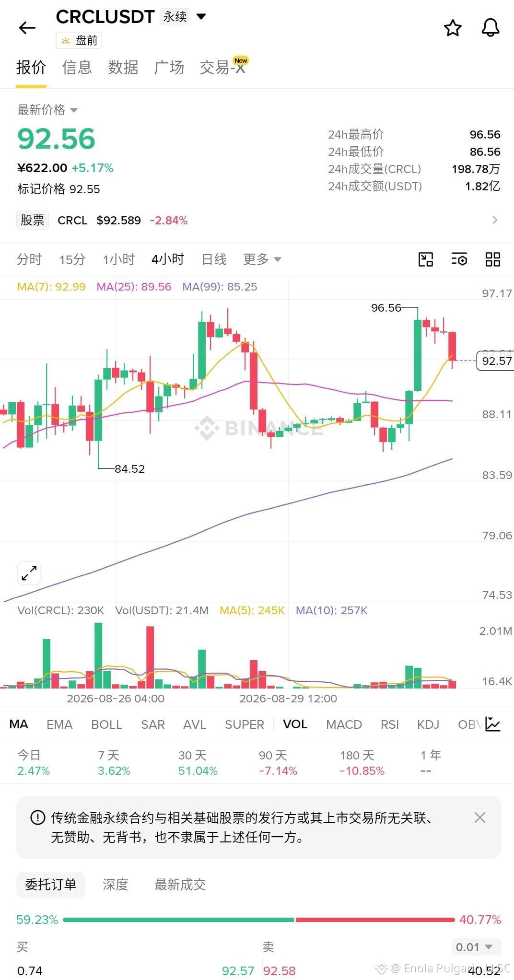Dismiss the 传统金融永续合约 disclaimer notice
Viewport: 514px width, 980px height.
pyautogui.click(x=480, y=817)
